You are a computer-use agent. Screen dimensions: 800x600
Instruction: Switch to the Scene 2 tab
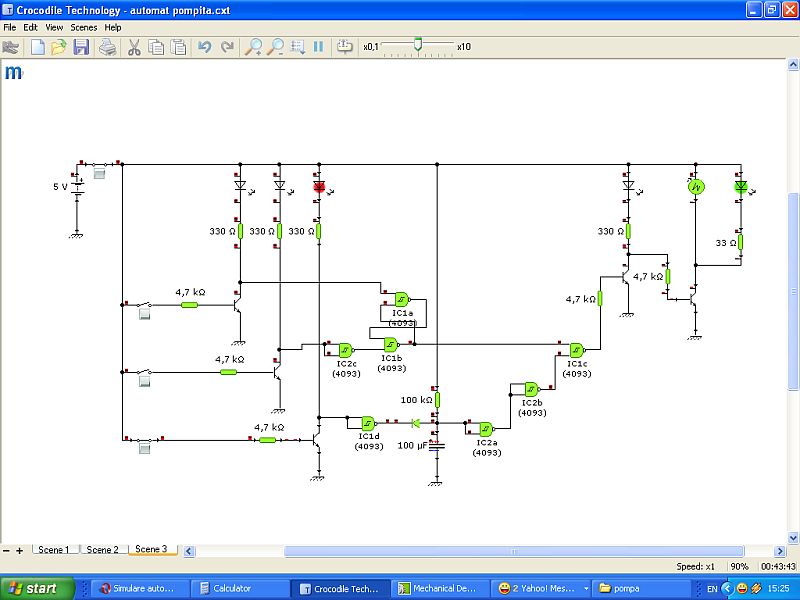(101, 550)
